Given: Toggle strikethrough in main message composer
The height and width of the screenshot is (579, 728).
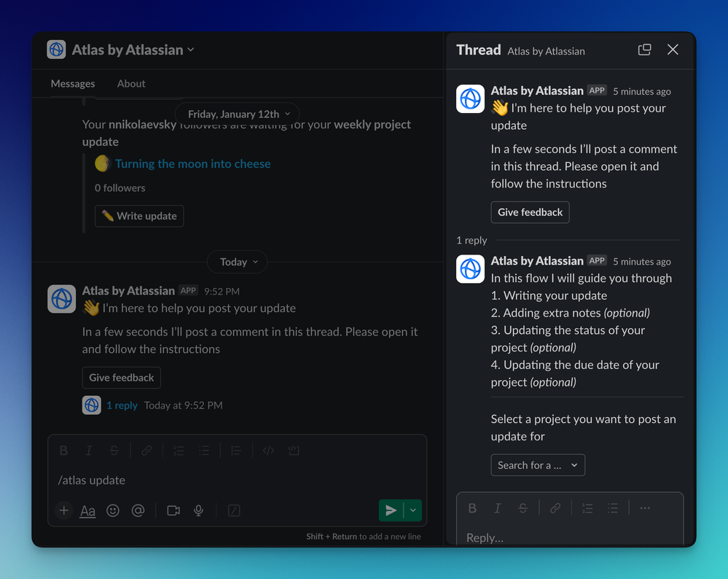Looking at the screenshot, I should tap(114, 450).
